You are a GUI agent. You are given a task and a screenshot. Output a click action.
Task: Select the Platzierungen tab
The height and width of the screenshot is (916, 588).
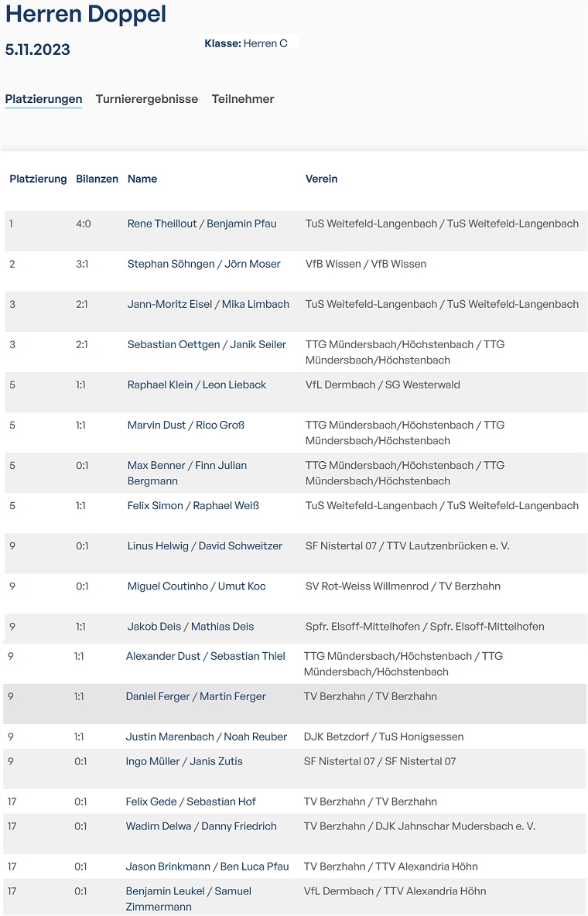click(43, 99)
